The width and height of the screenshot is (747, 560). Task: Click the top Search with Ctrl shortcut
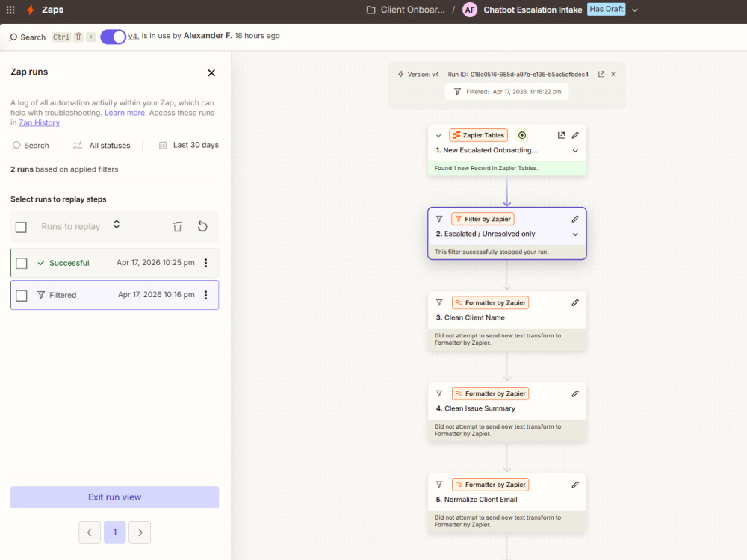[x=52, y=37]
